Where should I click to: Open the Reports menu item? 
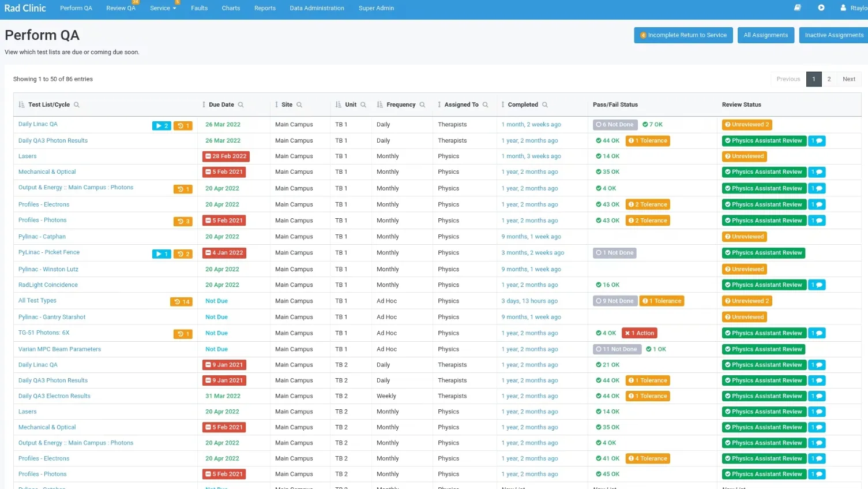tap(265, 8)
